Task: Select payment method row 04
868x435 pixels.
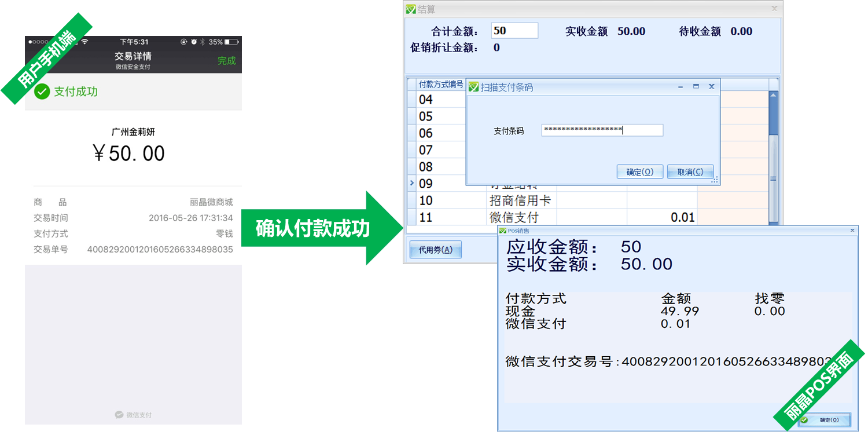Action: coord(440,100)
